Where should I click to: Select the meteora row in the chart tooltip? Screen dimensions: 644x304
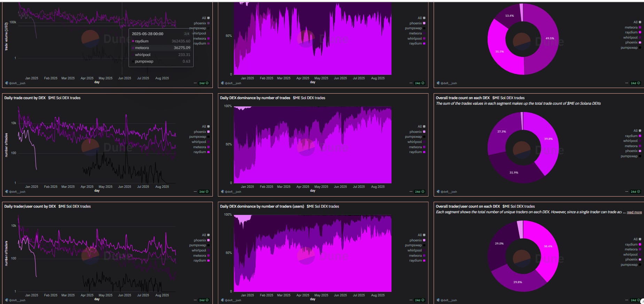click(161, 48)
